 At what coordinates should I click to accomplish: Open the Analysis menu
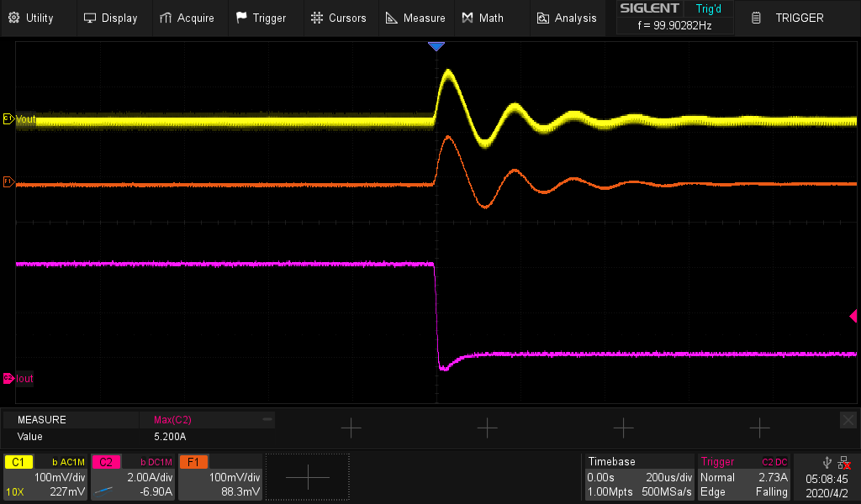567,18
